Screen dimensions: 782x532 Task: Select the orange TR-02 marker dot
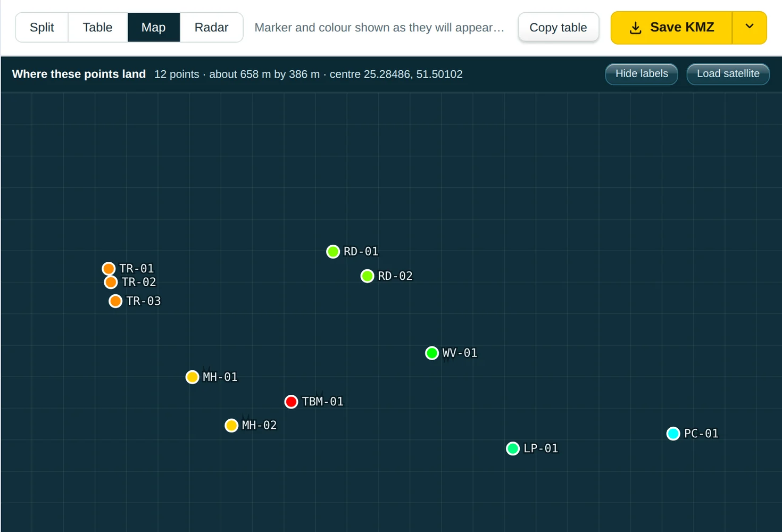pyautogui.click(x=111, y=282)
